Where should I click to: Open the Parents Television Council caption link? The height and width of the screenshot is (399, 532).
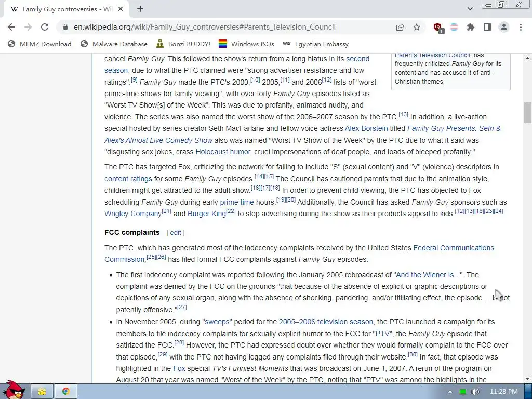tap(432, 55)
